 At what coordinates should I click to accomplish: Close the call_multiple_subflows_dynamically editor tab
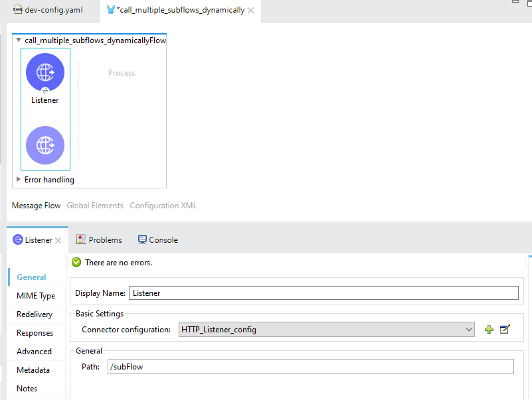(x=251, y=11)
